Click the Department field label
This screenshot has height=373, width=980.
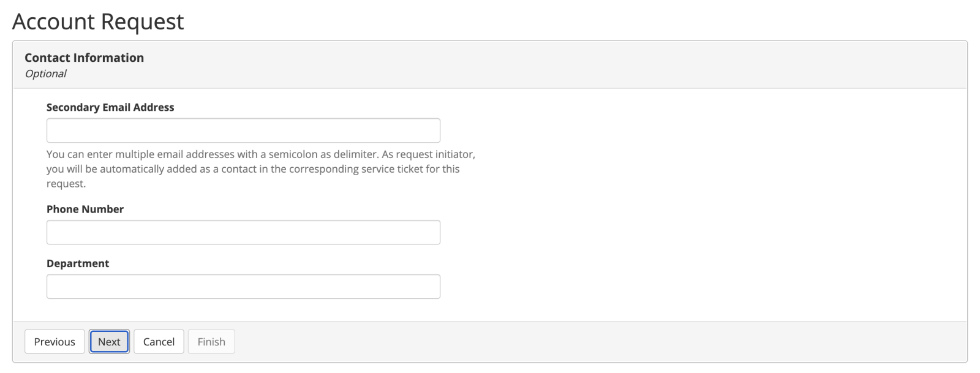(78, 263)
